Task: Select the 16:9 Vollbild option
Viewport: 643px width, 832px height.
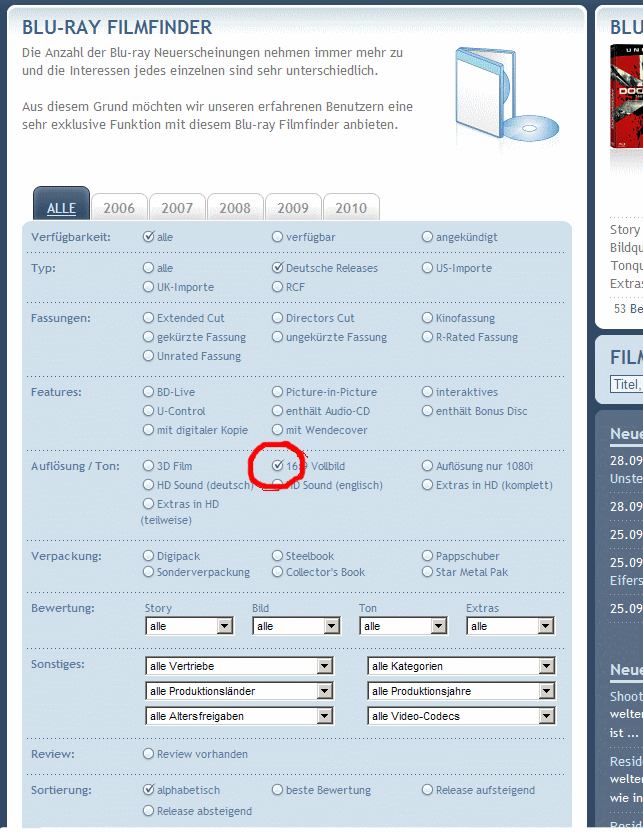Action: 278,466
